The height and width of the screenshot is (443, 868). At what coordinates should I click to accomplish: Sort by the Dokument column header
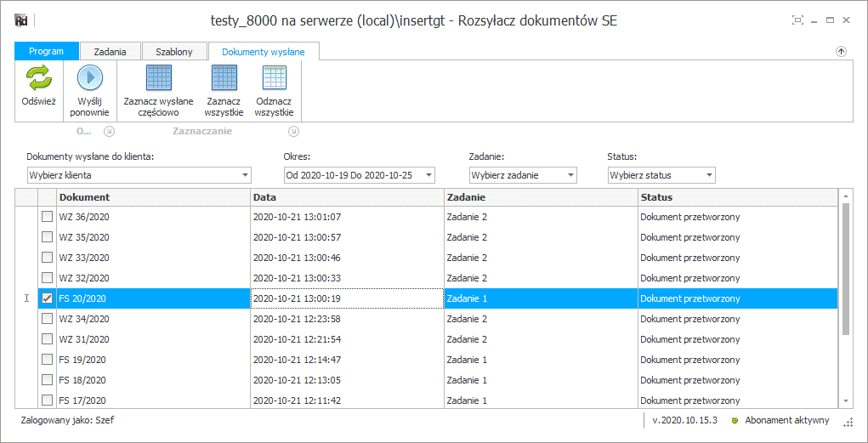coord(153,197)
